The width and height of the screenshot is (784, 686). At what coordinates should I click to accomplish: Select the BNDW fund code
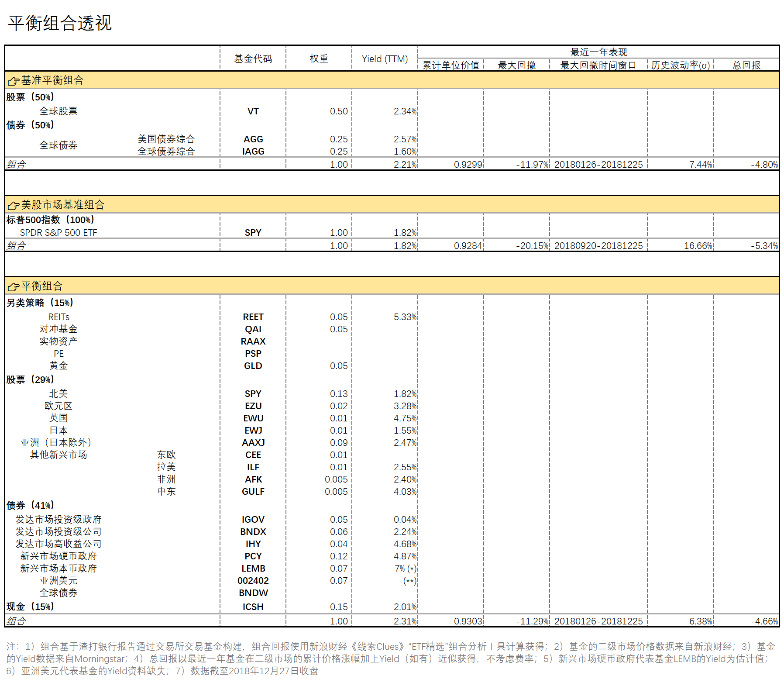pyautogui.click(x=253, y=593)
